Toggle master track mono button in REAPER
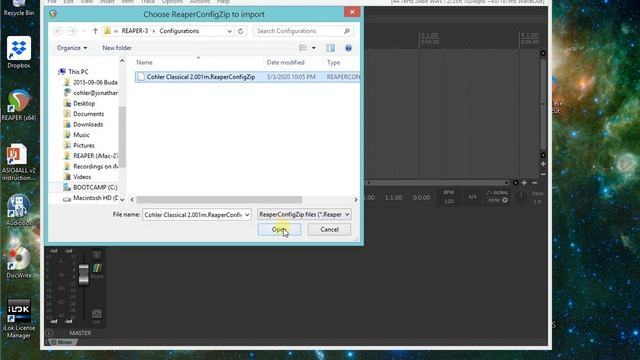 point(97,314)
